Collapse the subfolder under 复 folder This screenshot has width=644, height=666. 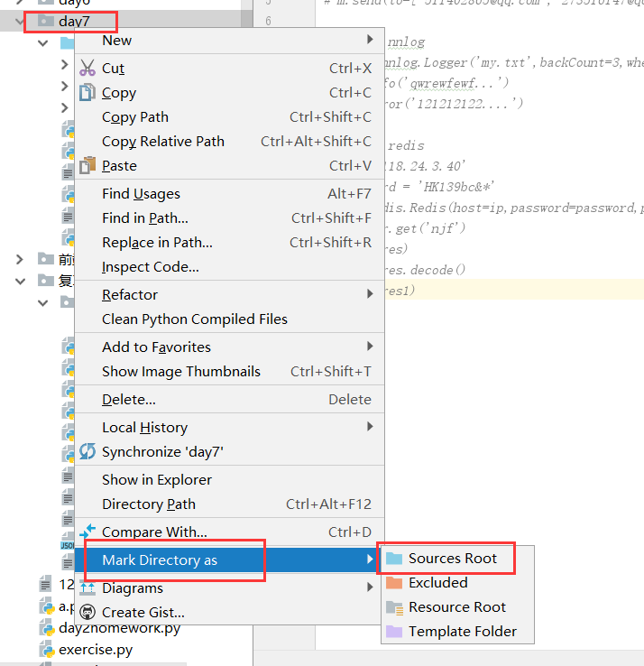(42, 303)
